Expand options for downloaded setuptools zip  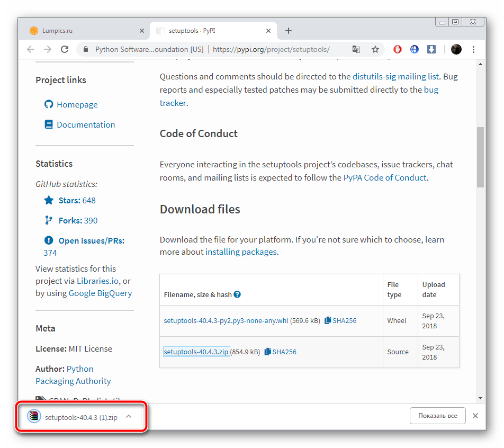tap(129, 416)
